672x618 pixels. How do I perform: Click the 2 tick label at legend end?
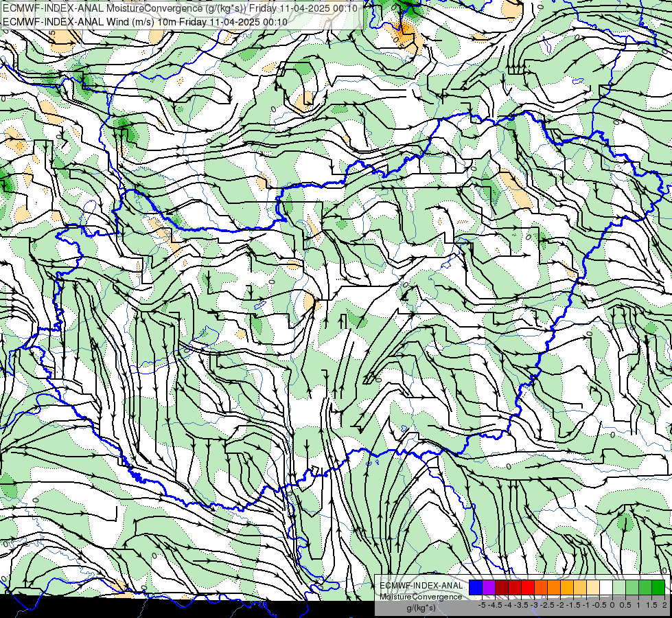pos(664,605)
